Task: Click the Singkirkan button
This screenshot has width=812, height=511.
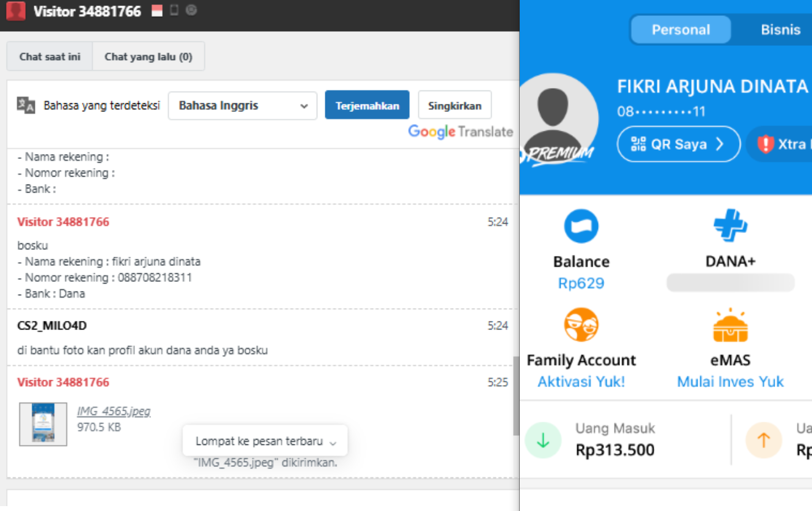Action: pyautogui.click(x=454, y=105)
